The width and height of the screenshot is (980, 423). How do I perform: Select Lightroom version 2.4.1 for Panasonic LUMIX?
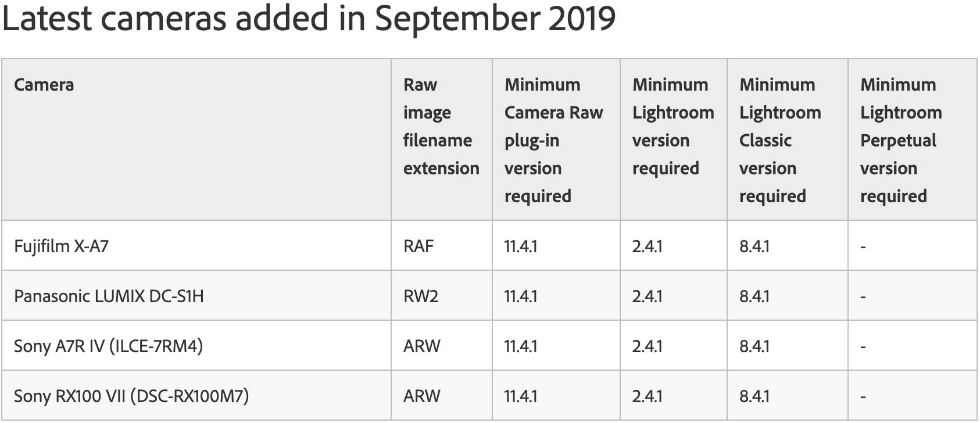[x=647, y=296]
